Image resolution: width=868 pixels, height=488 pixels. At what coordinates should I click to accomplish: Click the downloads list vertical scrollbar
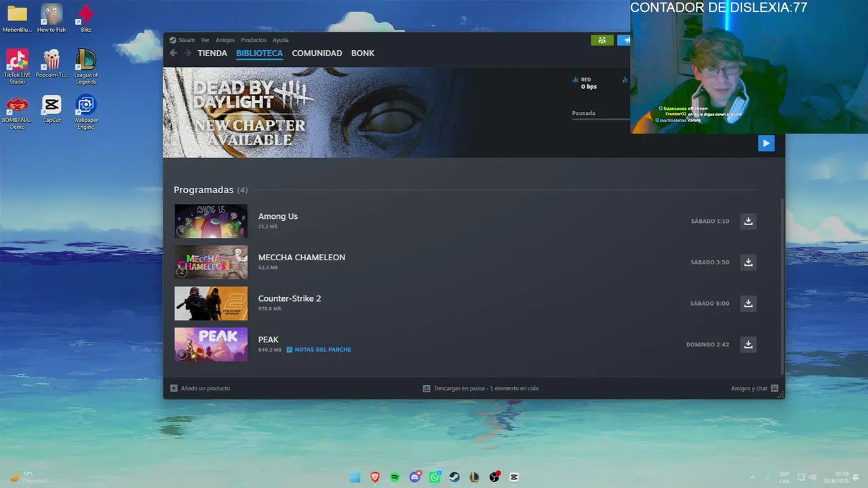pos(782,287)
